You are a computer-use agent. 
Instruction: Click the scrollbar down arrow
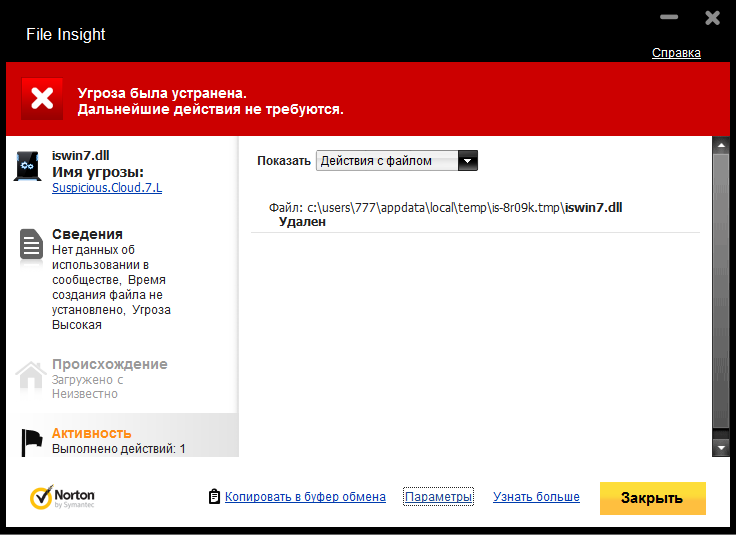pos(721,448)
